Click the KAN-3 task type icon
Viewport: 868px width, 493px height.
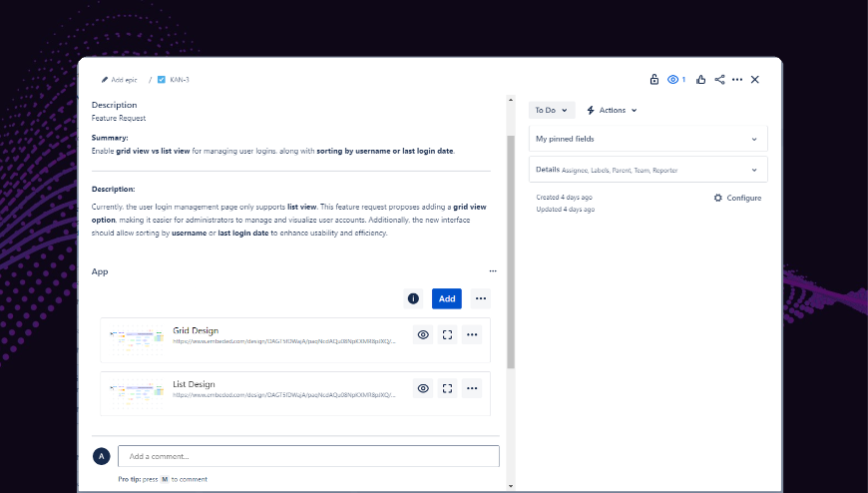click(x=162, y=80)
